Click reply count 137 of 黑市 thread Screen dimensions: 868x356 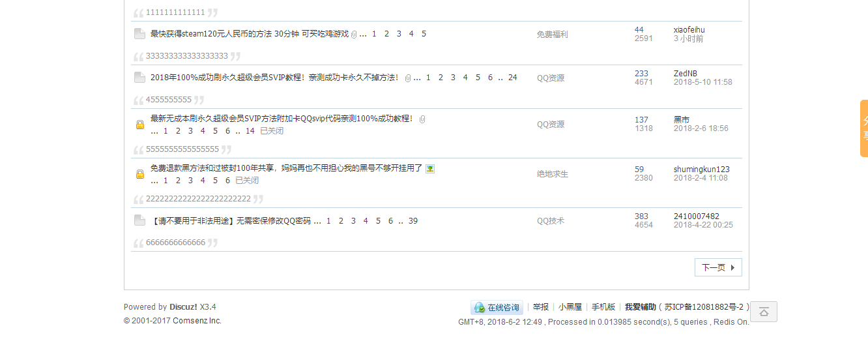642,120
